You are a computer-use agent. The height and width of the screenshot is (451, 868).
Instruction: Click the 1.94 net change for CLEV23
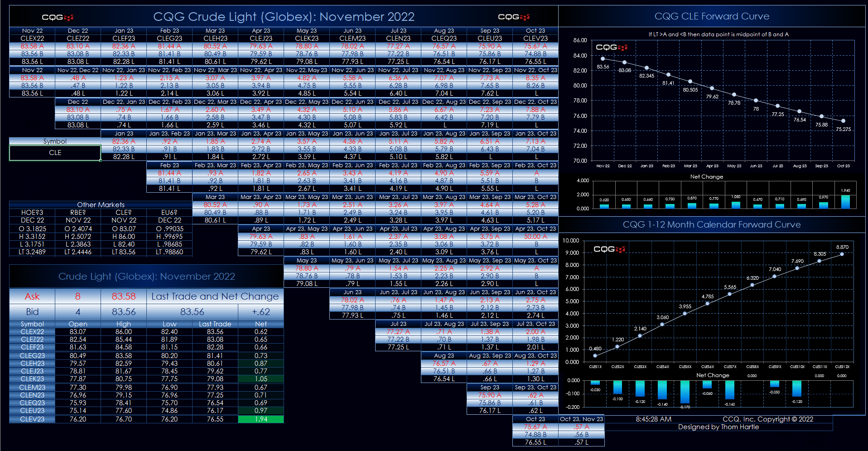click(261, 419)
